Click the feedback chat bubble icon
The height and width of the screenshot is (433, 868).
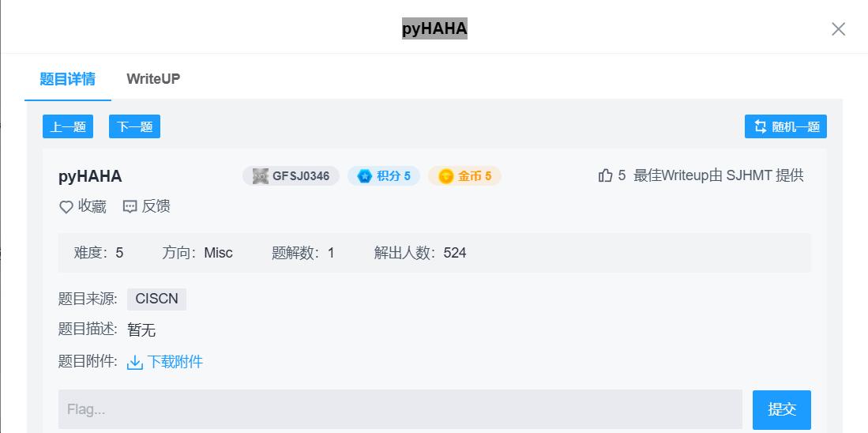coord(130,207)
